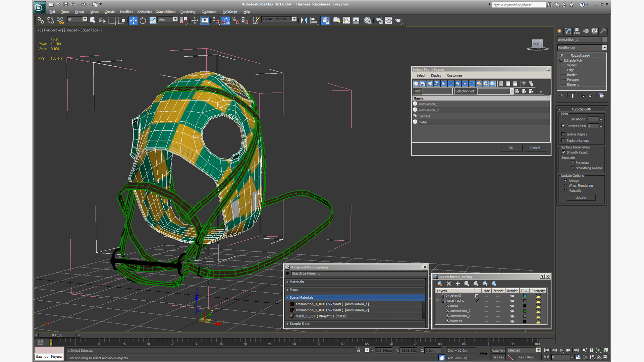Open the Material Editor icon
Image resolution: width=644 pixels, height=362 pixels.
tap(368, 20)
